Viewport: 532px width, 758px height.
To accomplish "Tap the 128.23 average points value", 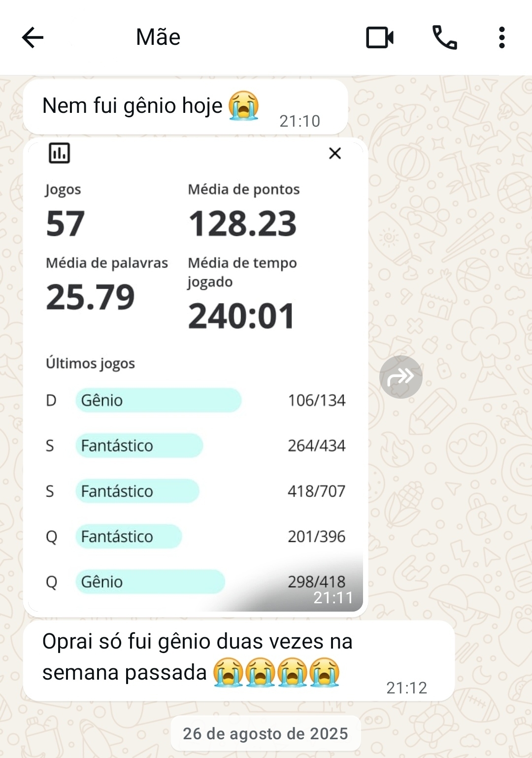I will pos(243,224).
